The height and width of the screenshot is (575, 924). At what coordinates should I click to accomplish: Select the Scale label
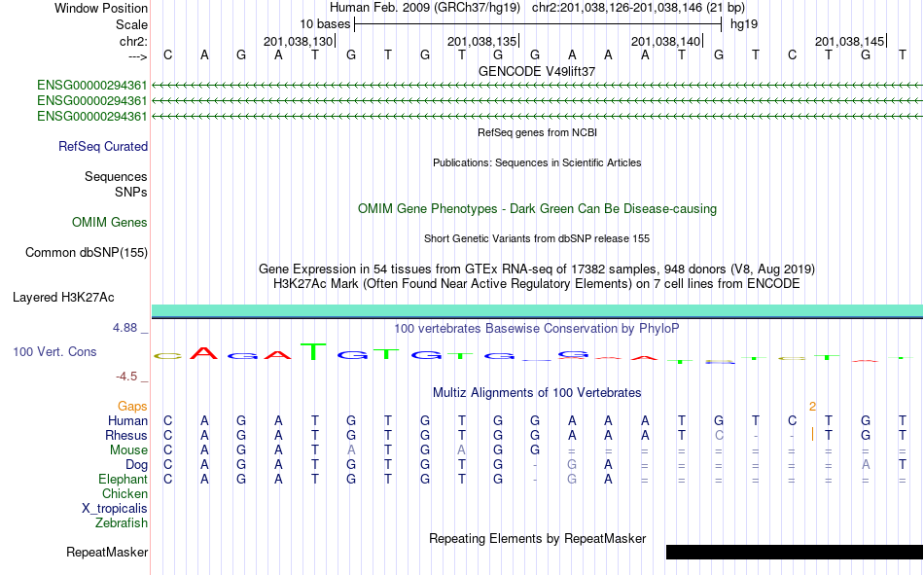(x=131, y=24)
